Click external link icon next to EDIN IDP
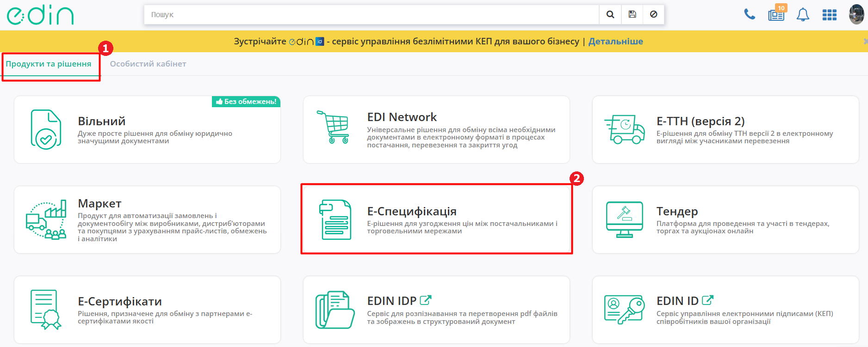 [x=426, y=300]
